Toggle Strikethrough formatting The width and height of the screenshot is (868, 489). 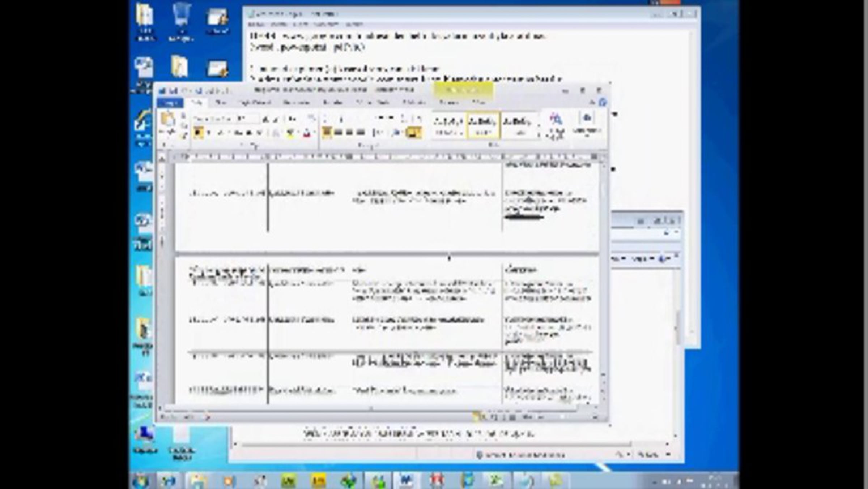pyautogui.click(x=238, y=133)
